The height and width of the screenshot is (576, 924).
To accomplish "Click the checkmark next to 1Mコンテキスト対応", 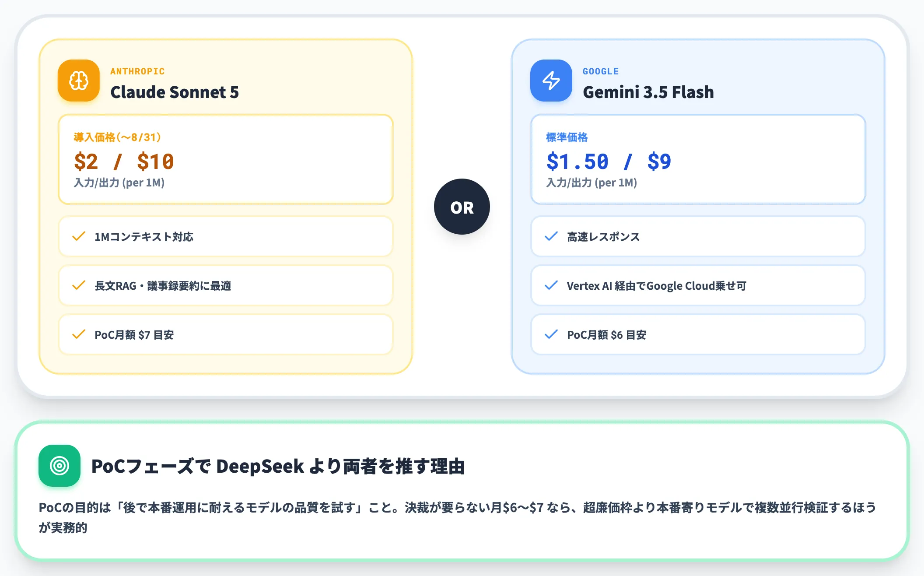I will coord(79,237).
